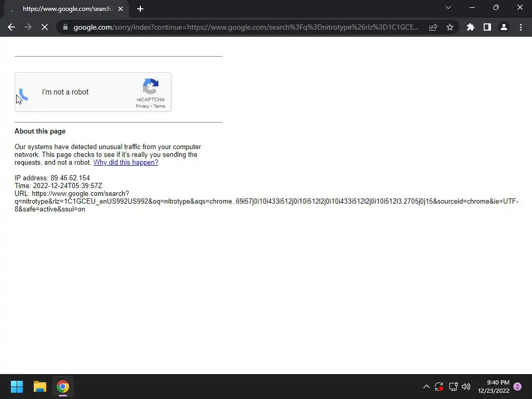Go back using the browser back arrow
Viewport: 532px width, 399px height.
click(x=11, y=27)
